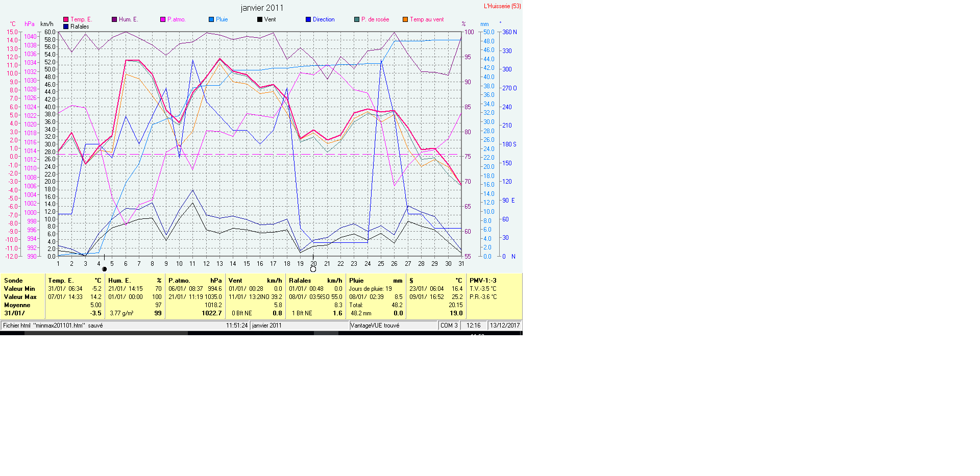Select the P. de rosée legend label
This screenshot has height=476, width=980.
point(375,19)
